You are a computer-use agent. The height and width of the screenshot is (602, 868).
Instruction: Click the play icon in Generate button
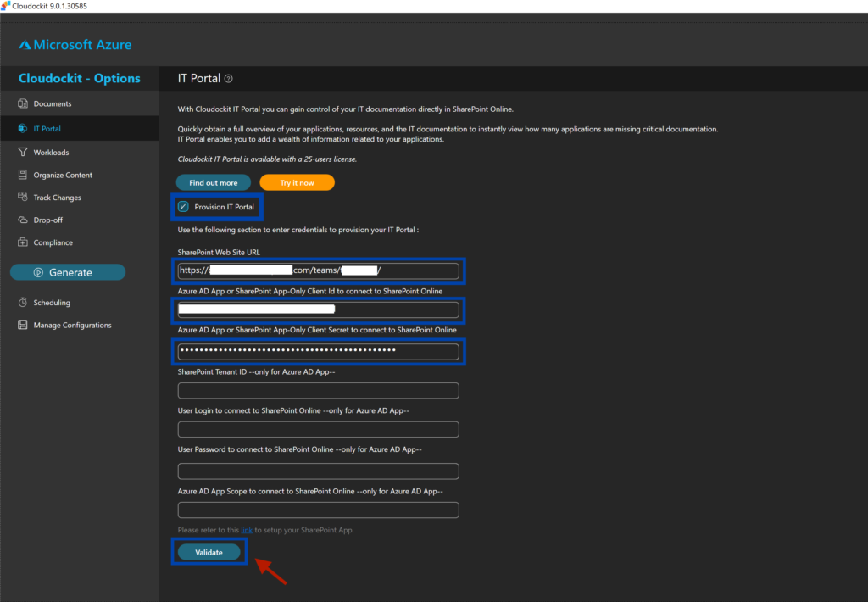38,272
